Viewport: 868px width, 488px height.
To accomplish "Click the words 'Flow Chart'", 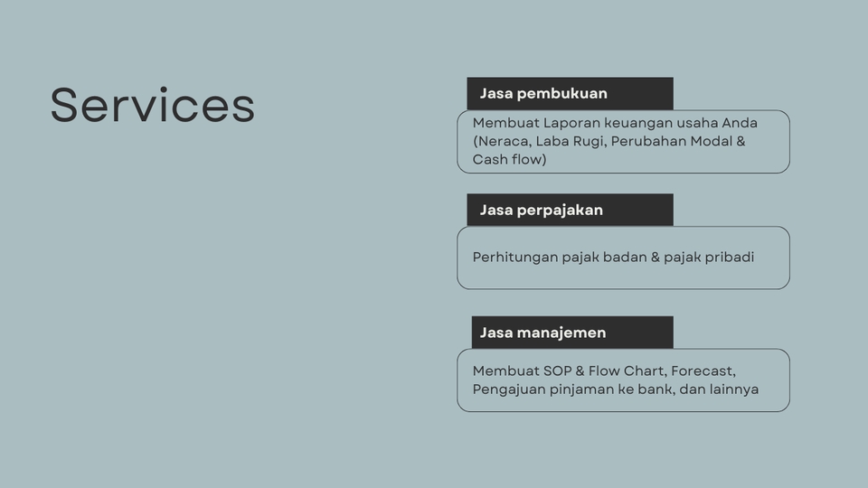I will [625, 371].
